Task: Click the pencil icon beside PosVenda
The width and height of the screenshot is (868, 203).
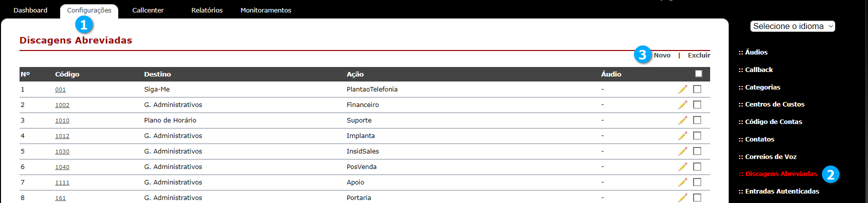Action: pos(683,166)
